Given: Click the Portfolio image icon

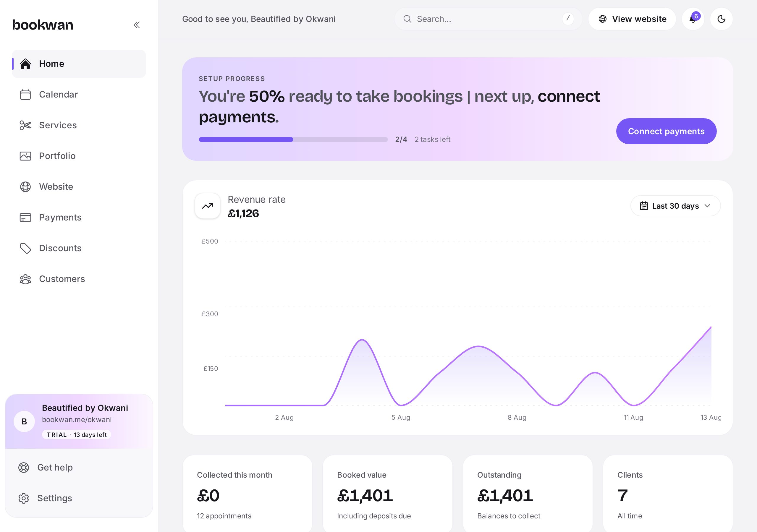Looking at the screenshot, I should (x=25, y=156).
